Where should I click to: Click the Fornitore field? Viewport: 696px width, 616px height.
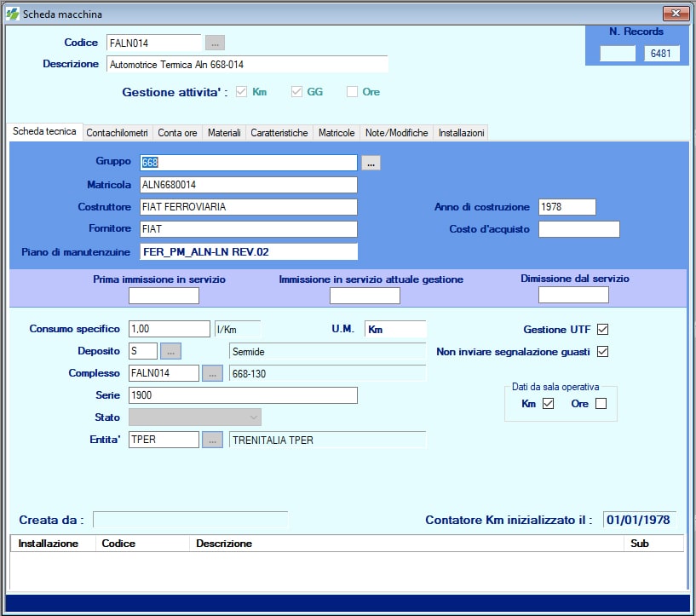click(249, 229)
